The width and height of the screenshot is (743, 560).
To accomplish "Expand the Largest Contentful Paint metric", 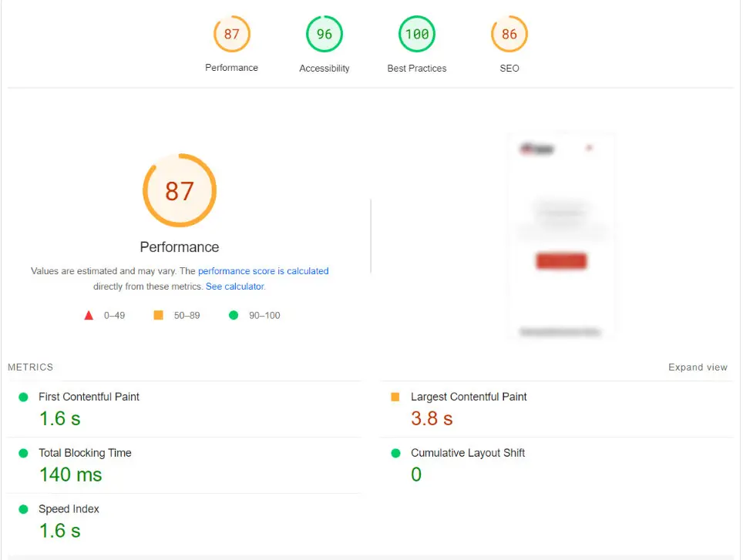I will tap(469, 397).
